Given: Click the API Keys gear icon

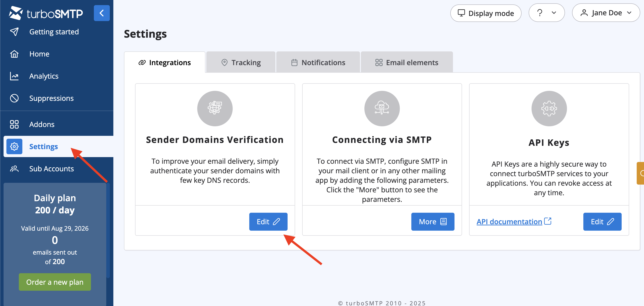Looking at the screenshot, I should (549, 108).
